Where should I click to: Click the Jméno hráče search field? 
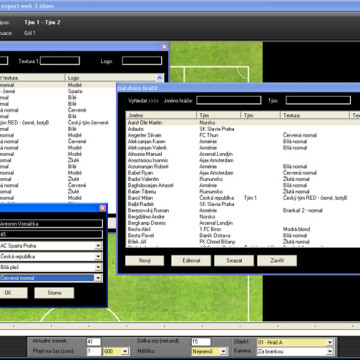click(229, 100)
